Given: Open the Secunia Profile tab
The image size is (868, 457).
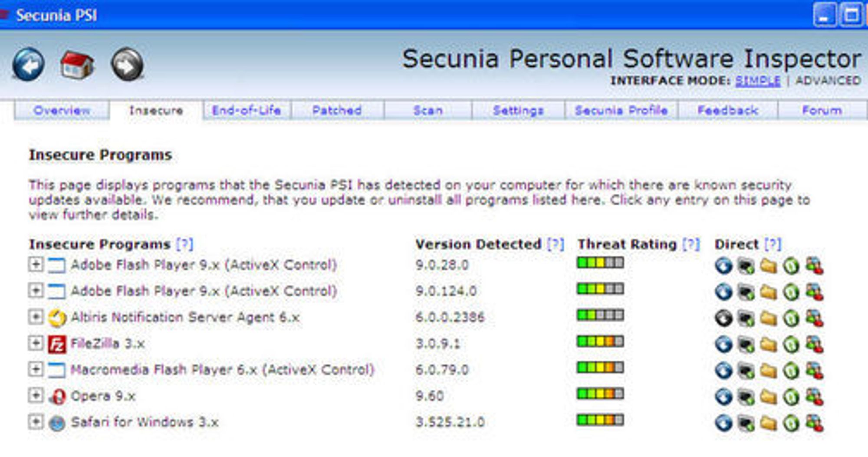Looking at the screenshot, I should [621, 110].
